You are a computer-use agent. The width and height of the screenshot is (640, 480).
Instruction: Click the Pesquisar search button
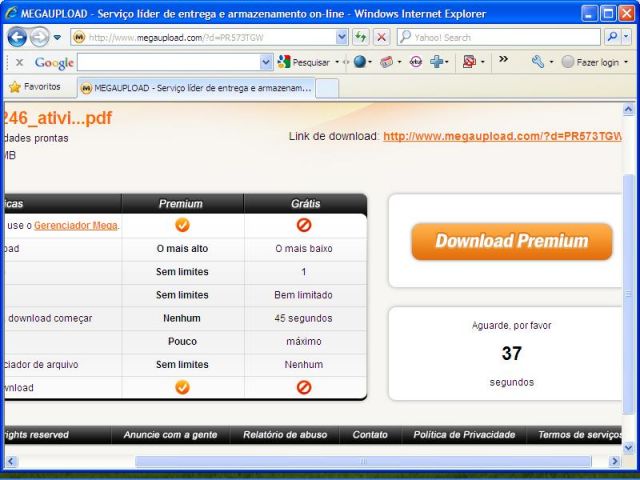click(x=303, y=62)
